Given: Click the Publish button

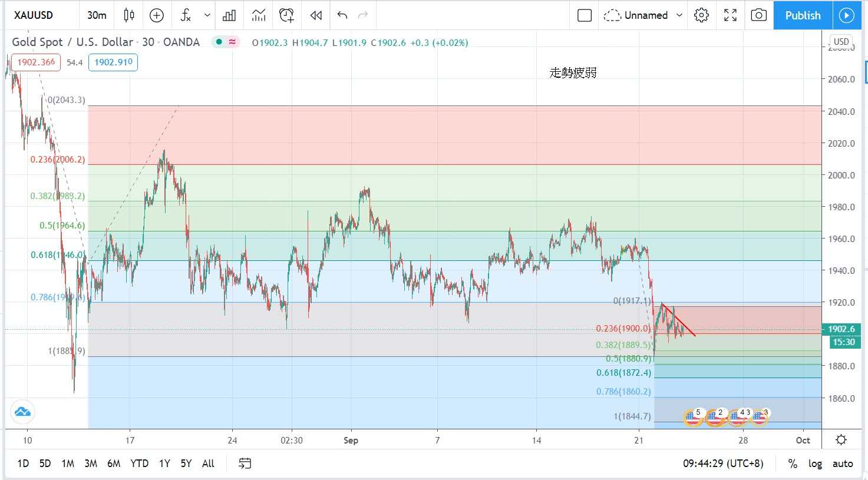Looking at the screenshot, I should coord(803,15).
